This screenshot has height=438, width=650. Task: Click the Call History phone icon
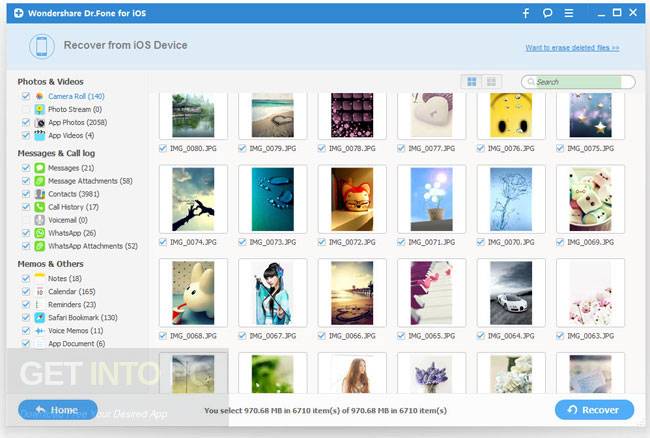[x=40, y=207]
